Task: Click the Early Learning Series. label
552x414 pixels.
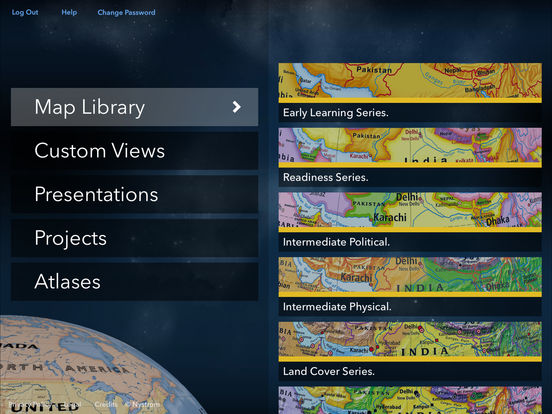Action: coord(335,113)
